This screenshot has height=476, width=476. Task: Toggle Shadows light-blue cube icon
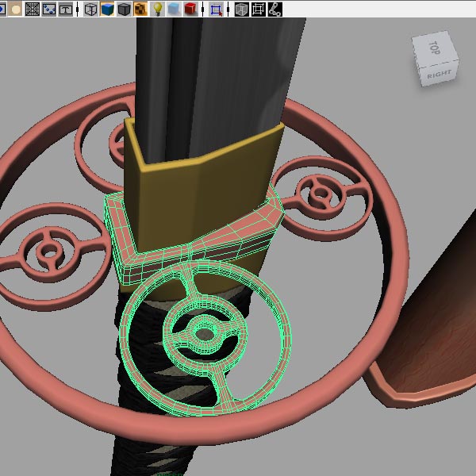point(174,9)
